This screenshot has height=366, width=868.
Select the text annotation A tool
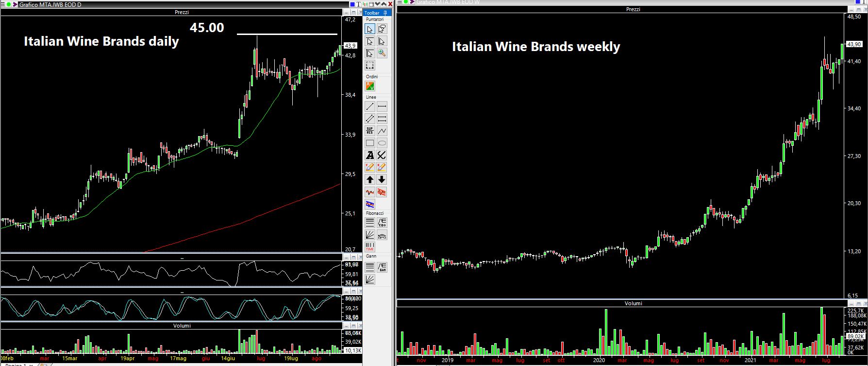pyautogui.click(x=370, y=155)
